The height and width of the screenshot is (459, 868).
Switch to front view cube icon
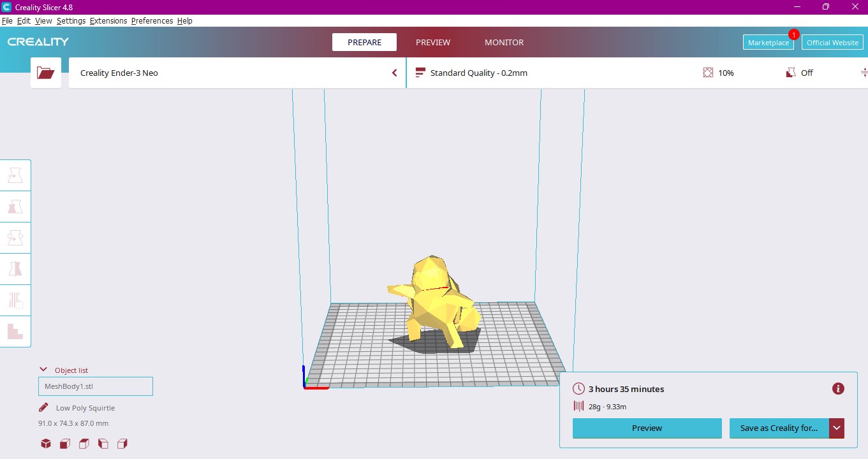click(65, 444)
